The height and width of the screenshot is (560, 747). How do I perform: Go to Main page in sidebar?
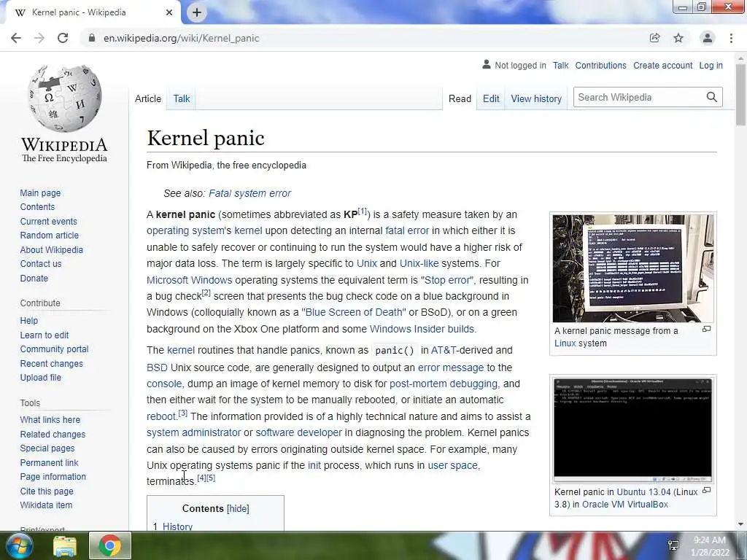point(41,192)
